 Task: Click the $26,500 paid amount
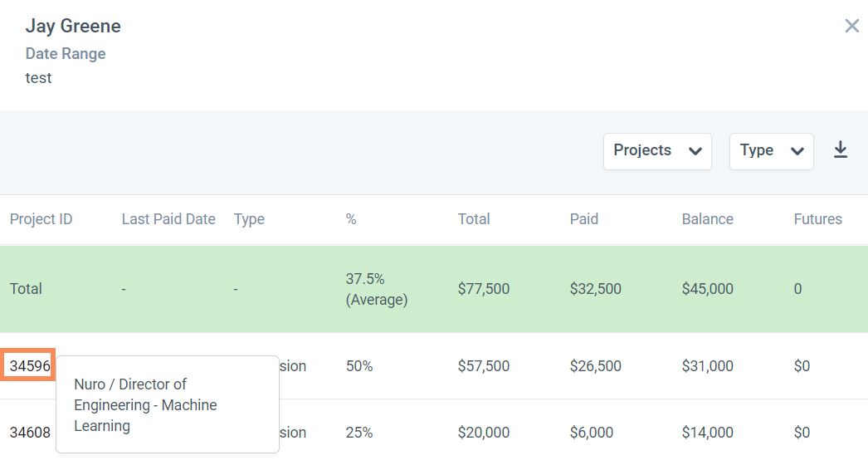pyautogui.click(x=596, y=366)
